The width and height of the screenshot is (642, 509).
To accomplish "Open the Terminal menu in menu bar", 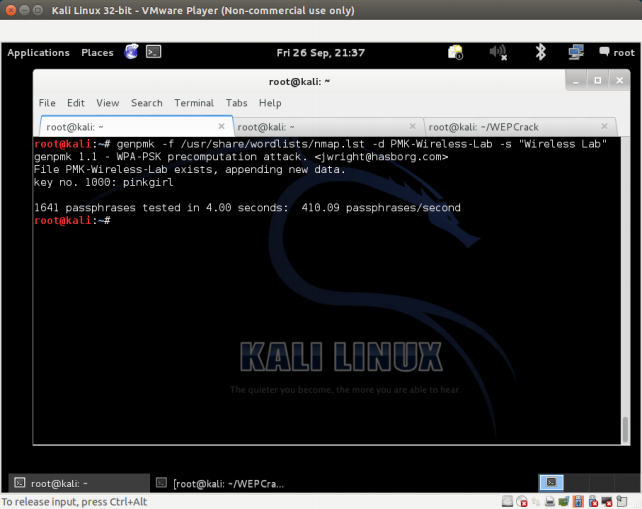I will [194, 103].
